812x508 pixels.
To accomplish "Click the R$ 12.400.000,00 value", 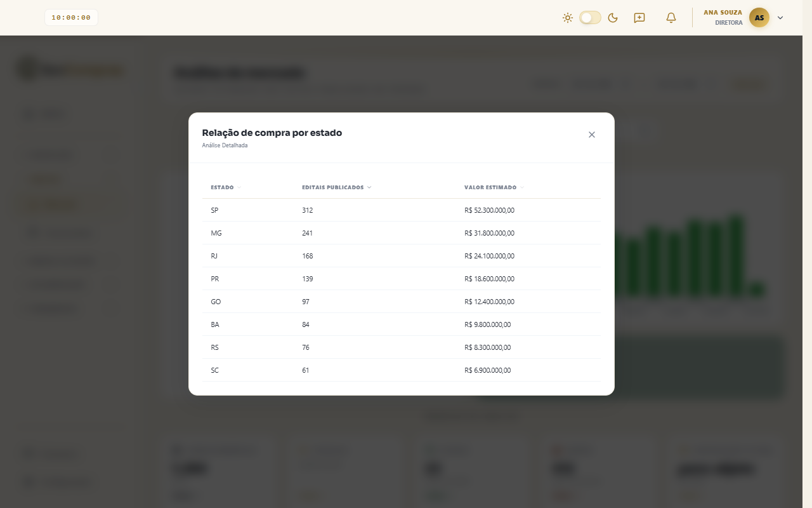I will 490,302.
